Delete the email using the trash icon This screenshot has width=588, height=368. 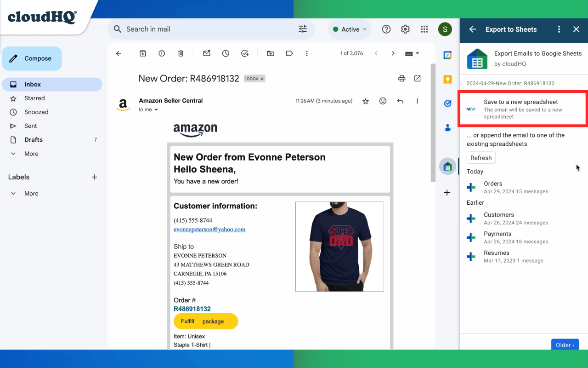click(x=181, y=53)
